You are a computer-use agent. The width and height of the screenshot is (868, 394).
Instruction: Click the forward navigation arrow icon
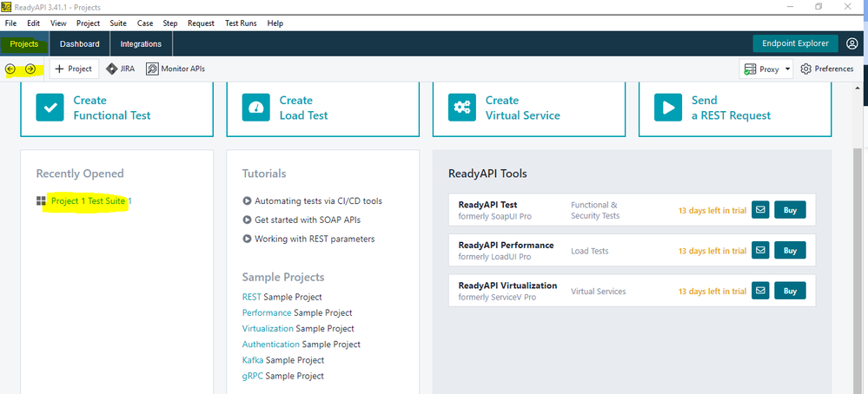[x=30, y=69]
